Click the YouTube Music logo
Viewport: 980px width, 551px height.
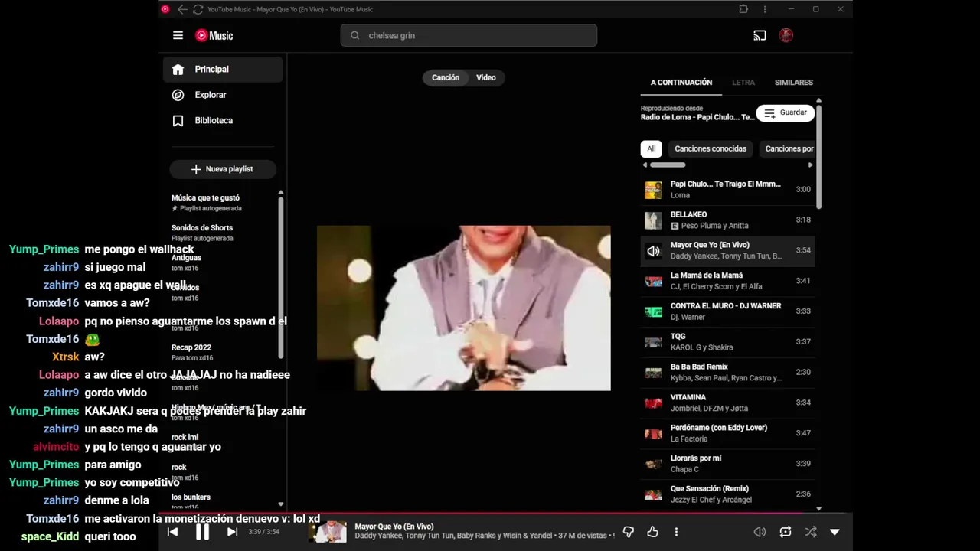pos(214,35)
